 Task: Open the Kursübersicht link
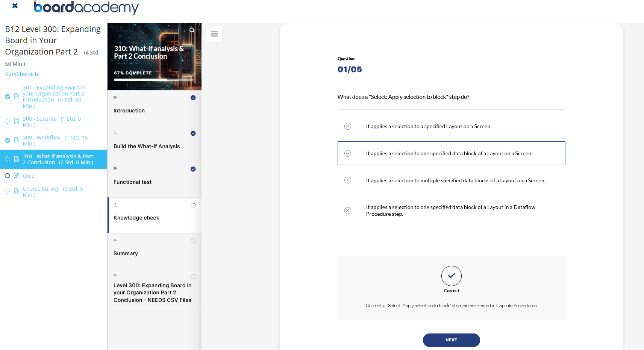23,74
